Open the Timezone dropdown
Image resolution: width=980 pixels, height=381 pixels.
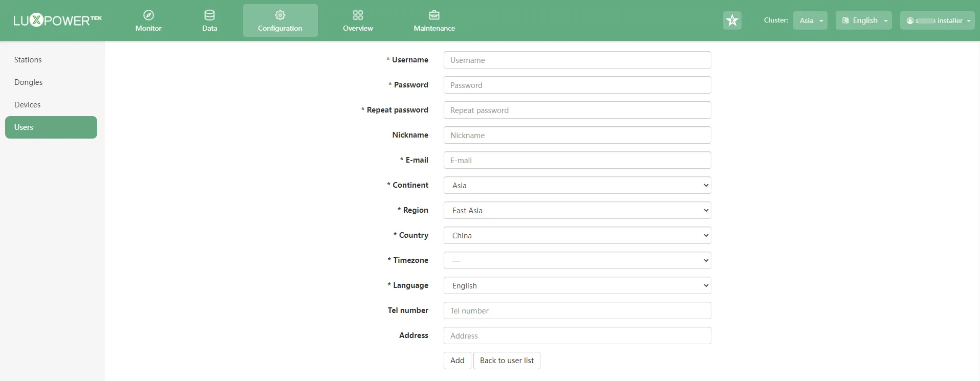[577, 260]
